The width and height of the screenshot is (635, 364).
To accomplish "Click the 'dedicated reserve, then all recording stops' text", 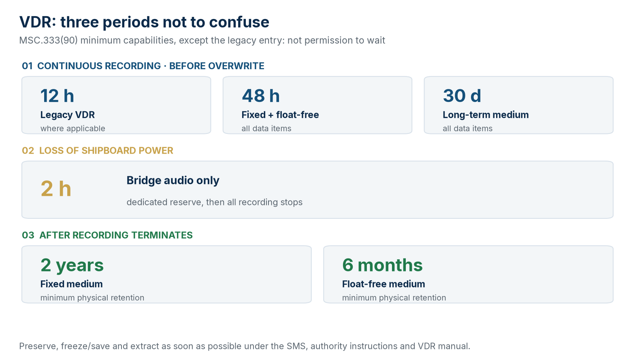I will pos(215,202).
